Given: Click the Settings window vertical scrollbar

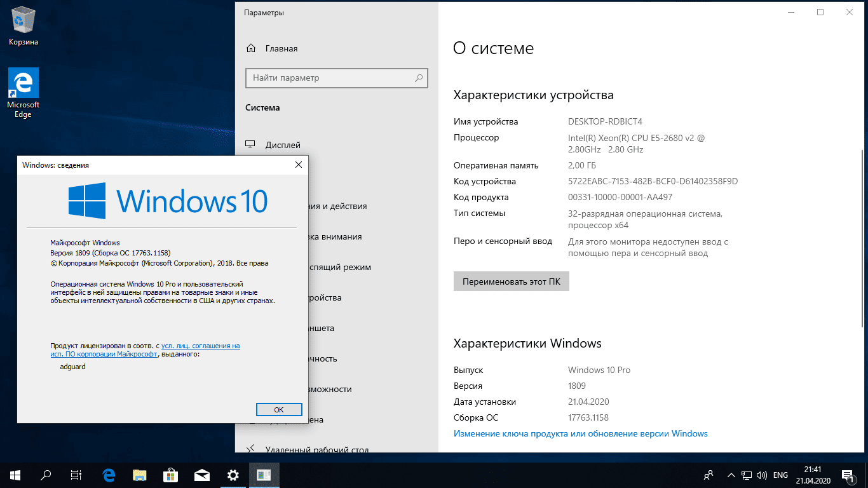Looking at the screenshot, I should pos(862,238).
